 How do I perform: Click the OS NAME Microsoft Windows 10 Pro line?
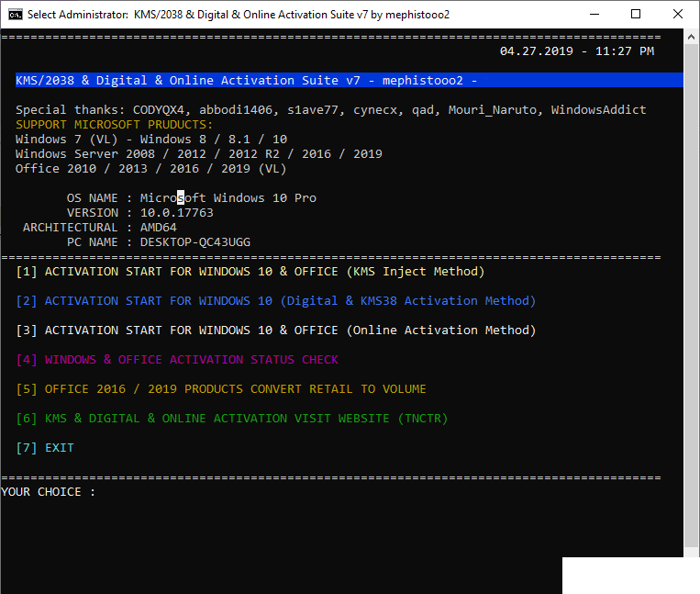coord(192,198)
